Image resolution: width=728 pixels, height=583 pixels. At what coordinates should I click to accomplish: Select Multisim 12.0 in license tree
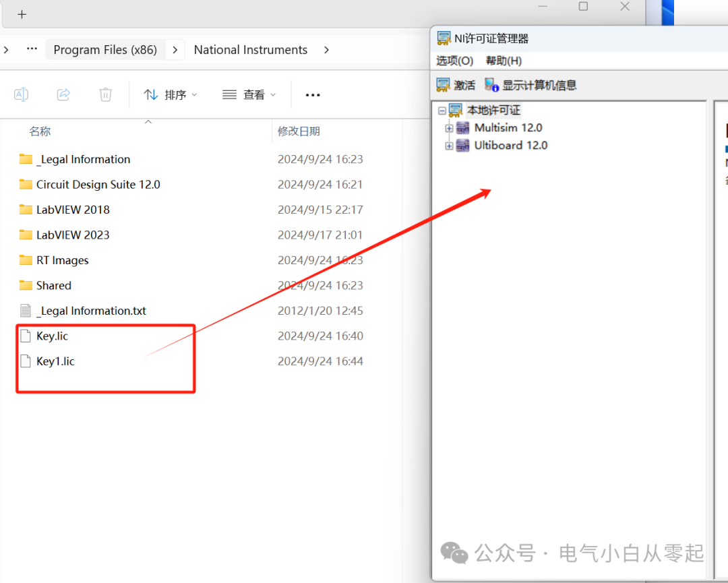508,127
